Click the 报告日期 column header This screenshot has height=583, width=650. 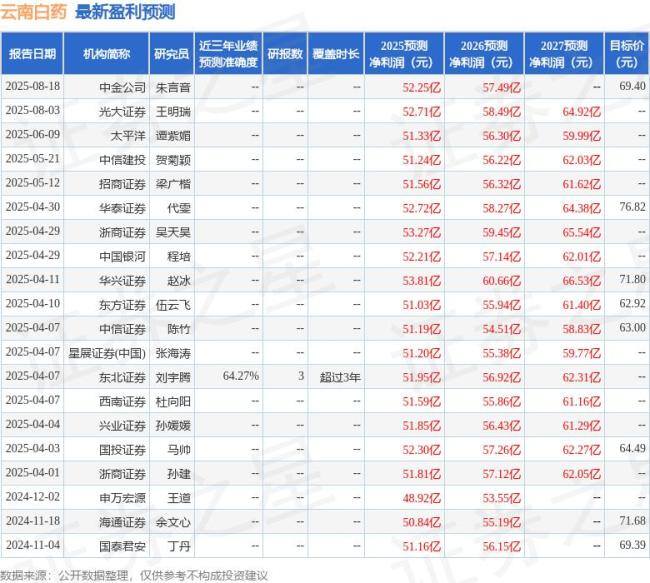pos(32,54)
